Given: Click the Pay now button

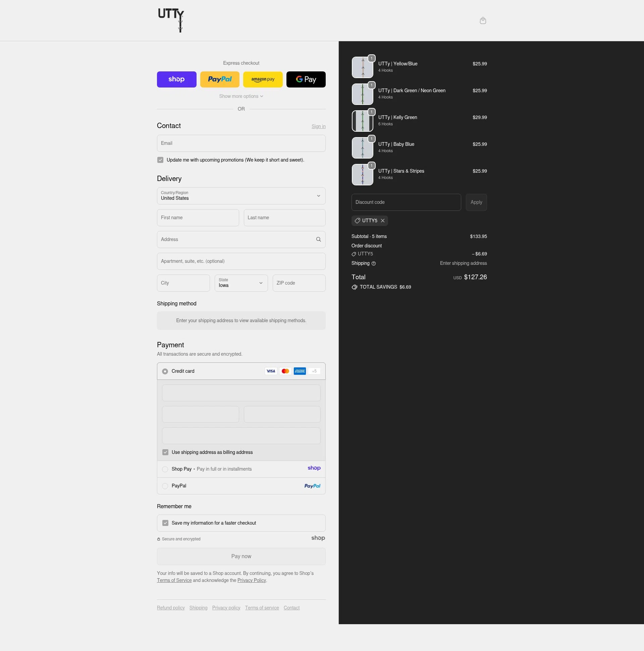Looking at the screenshot, I should 241,556.
